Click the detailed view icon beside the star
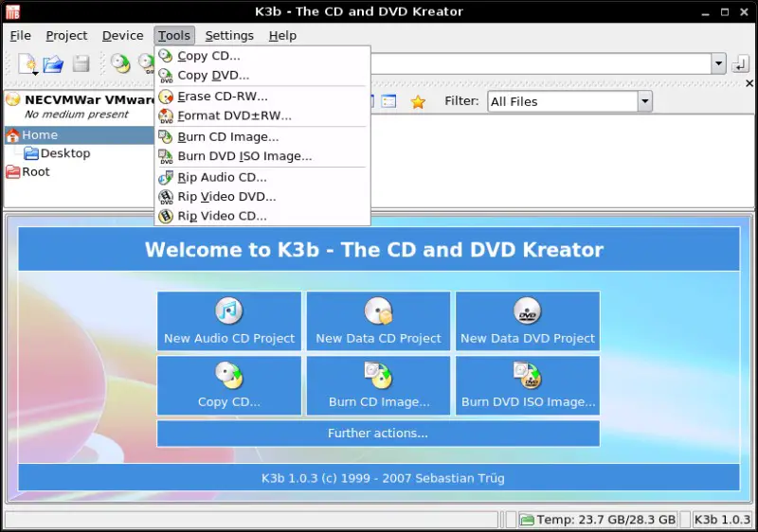This screenshot has width=758, height=532. pyautogui.click(x=388, y=101)
